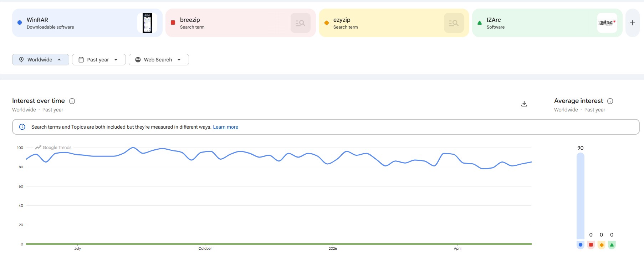Click the ezyzip search term icon
Image resolution: width=644 pixels, height=259 pixels.
[454, 23]
